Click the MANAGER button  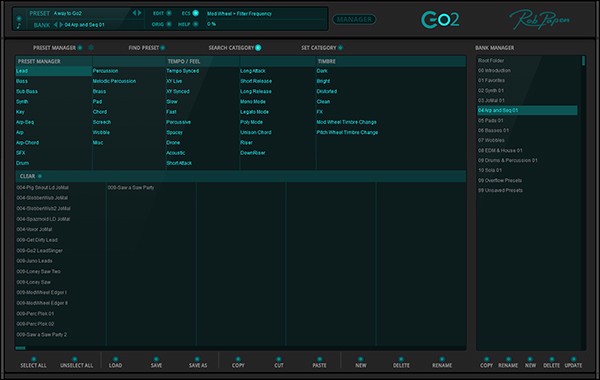pyautogui.click(x=354, y=19)
